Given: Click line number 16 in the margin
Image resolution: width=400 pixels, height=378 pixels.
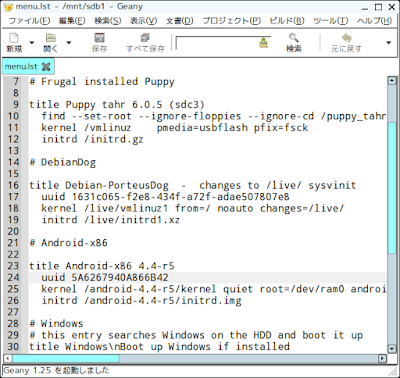Looking at the screenshot, I should [x=13, y=185].
